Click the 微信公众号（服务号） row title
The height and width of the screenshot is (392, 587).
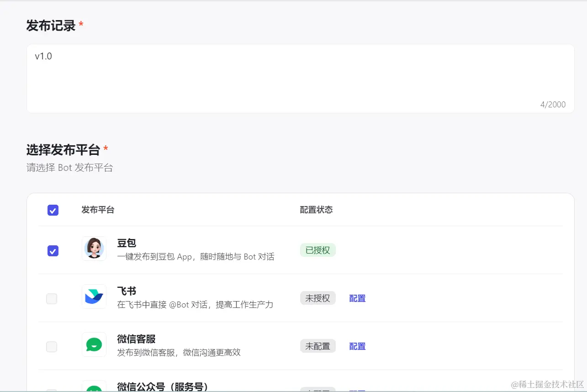coord(163,387)
